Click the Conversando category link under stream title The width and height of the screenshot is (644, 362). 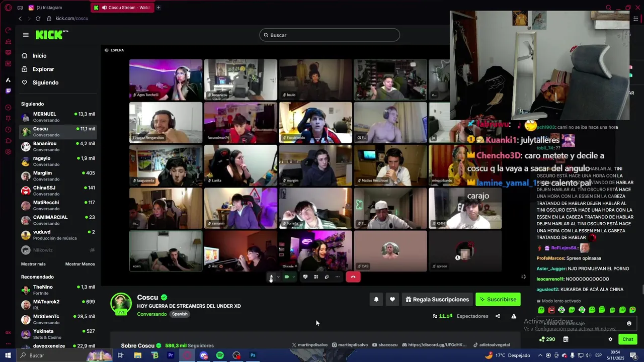151,314
